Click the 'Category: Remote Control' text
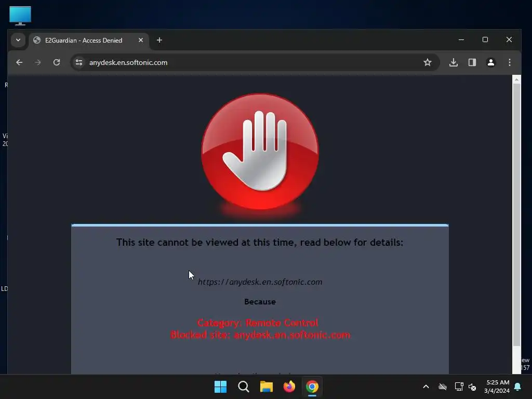 pyautogui.click(x=258, y=323)
